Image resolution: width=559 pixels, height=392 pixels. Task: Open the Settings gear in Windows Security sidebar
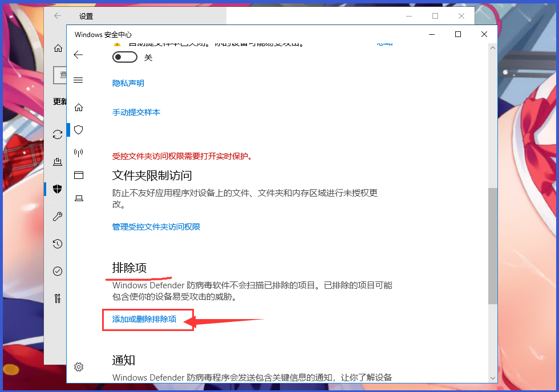[x=78, y=367]
